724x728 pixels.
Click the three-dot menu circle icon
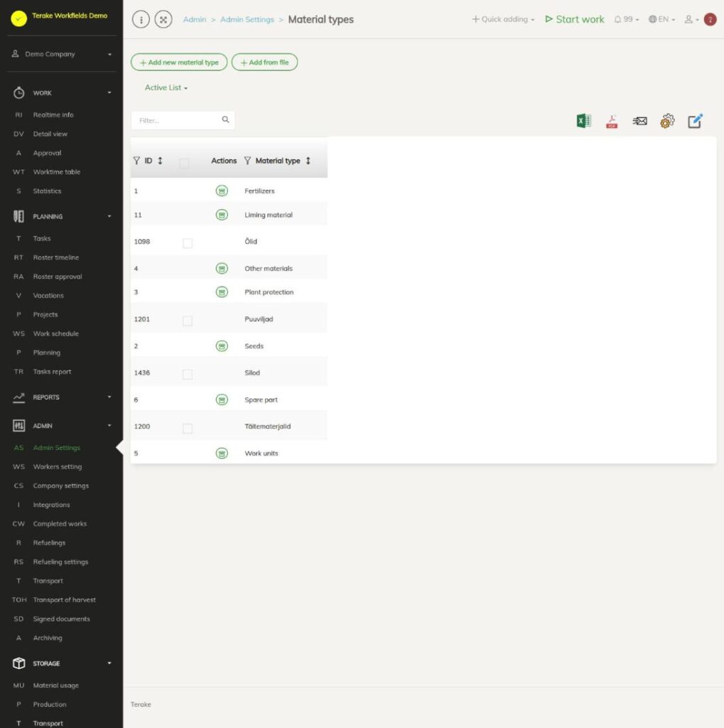[x=141, y=19]
